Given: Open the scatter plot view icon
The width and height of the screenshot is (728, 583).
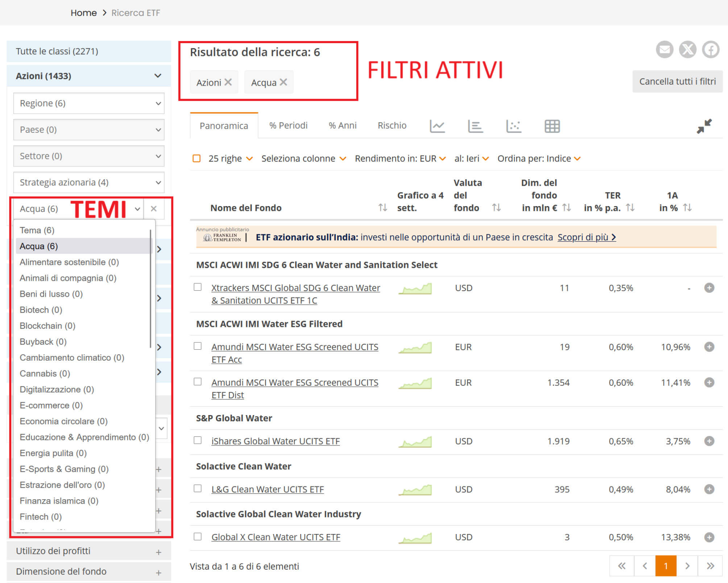Looking at the screenshot, I should click(513, 126).
